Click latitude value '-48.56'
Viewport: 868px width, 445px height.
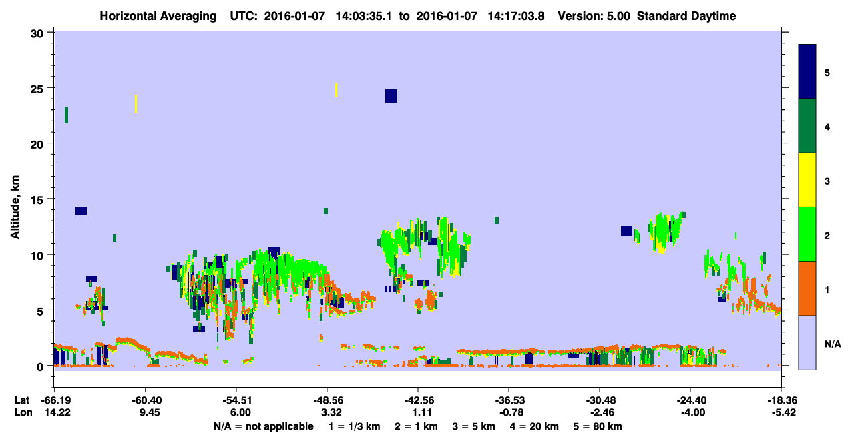pos(327,400)
